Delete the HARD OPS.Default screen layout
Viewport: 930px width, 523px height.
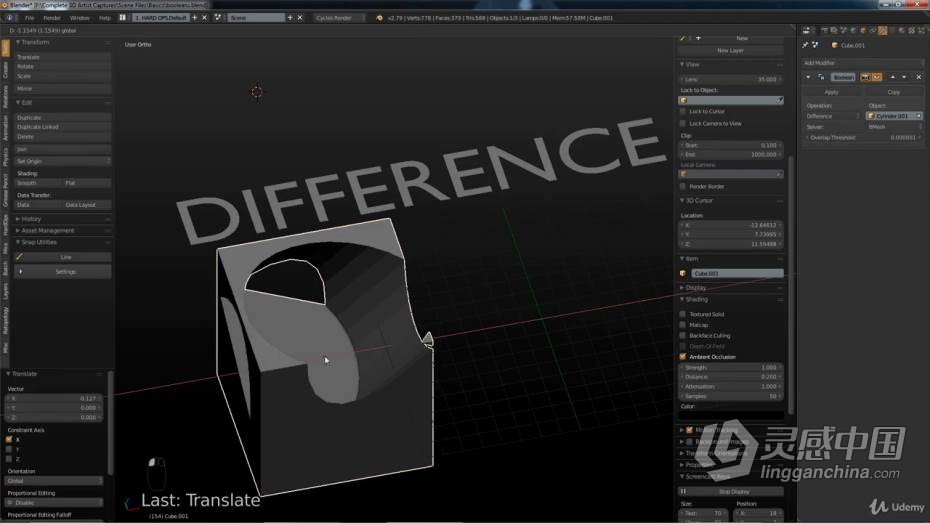pyautogui.click(x=205, y=18)
